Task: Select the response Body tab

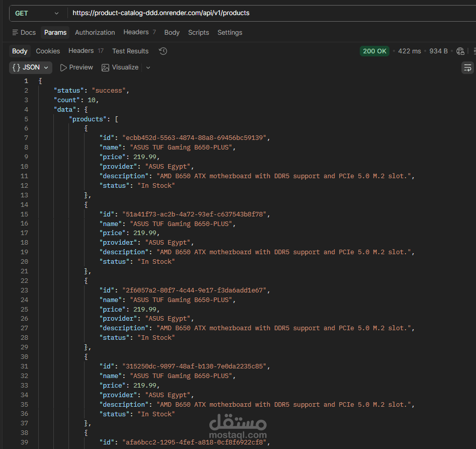Action: [x=20, y=51]
